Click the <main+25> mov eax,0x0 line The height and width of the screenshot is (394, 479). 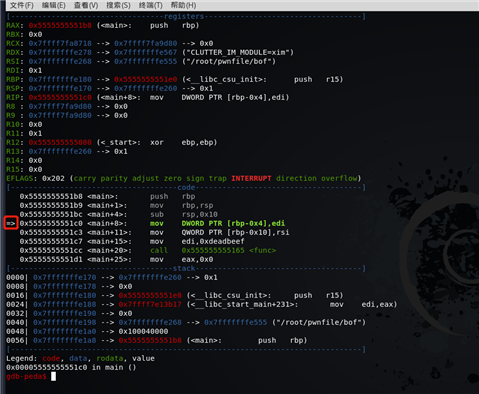tap(116, 260)
